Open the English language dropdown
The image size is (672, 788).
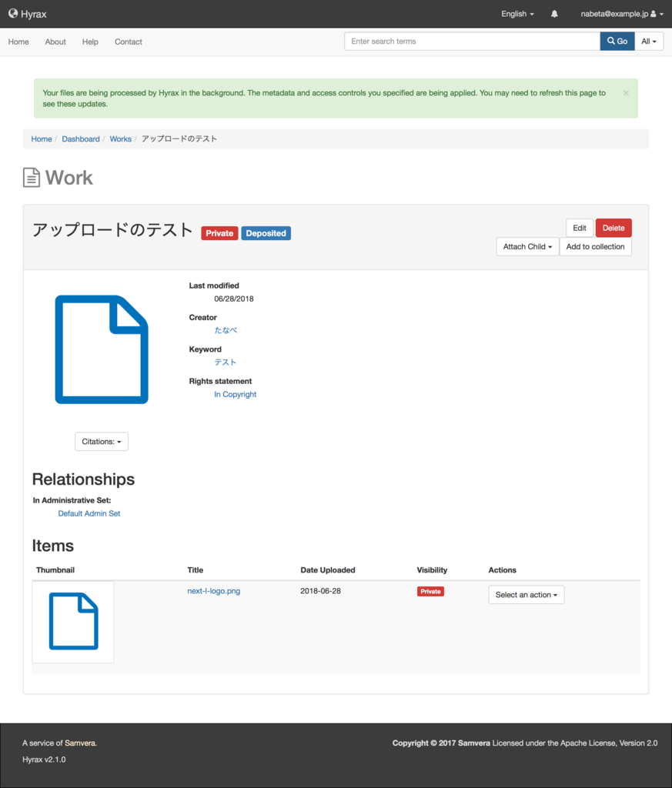517,14
